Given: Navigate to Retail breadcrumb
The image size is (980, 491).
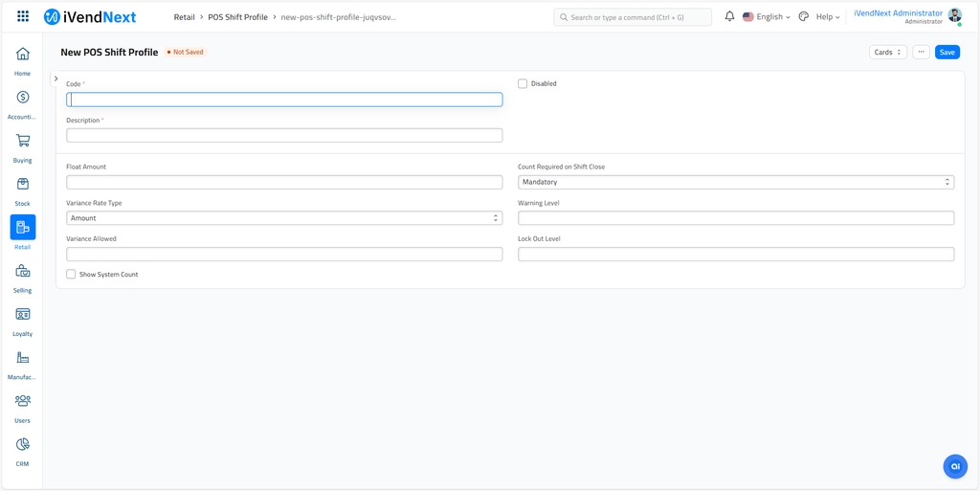Looking at the screenshot, I should coord(184,17).
